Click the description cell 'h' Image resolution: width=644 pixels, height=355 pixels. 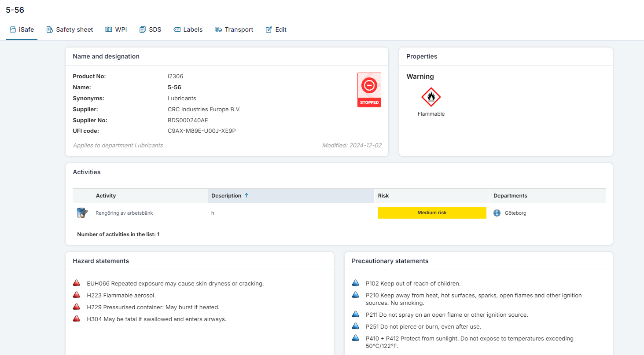click(x=213, y=213)
